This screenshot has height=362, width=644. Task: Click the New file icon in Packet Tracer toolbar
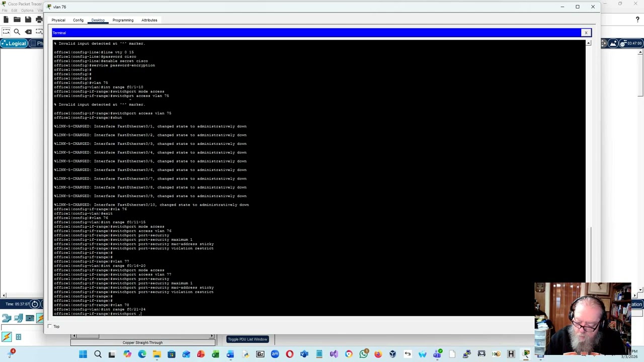(6, 20)
